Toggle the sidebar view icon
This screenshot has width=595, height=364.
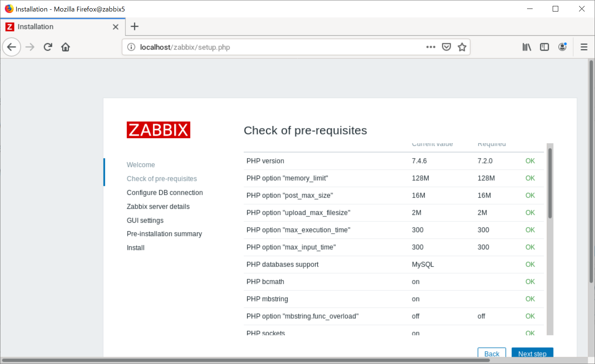tap(545, 47)
